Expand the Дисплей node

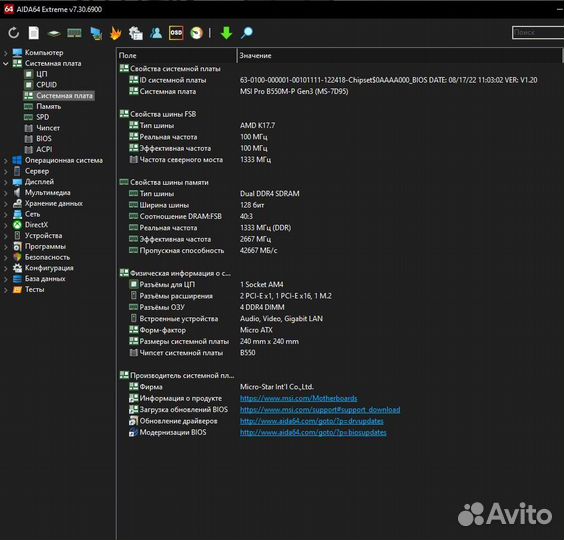(x=5, y=182)
